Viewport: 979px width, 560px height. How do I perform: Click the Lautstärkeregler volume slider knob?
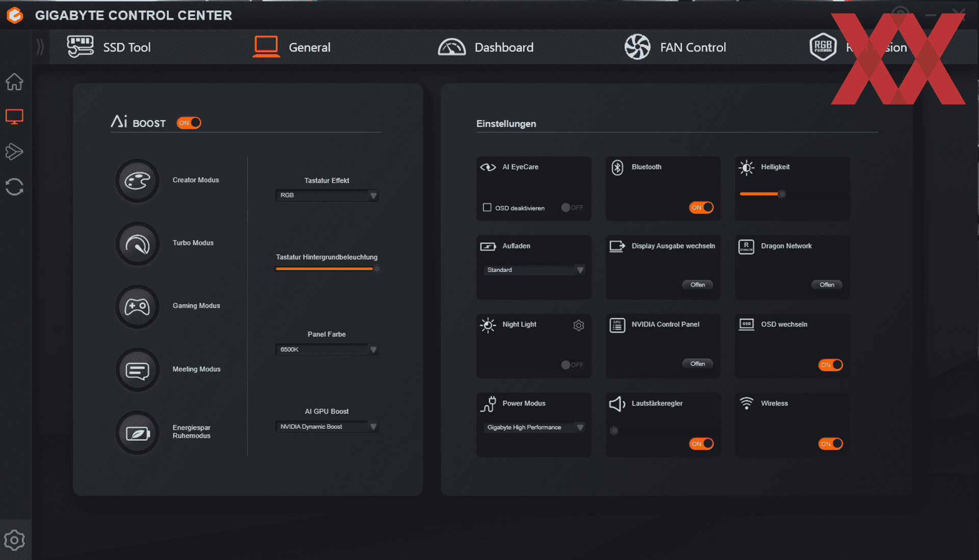(614, 431)
